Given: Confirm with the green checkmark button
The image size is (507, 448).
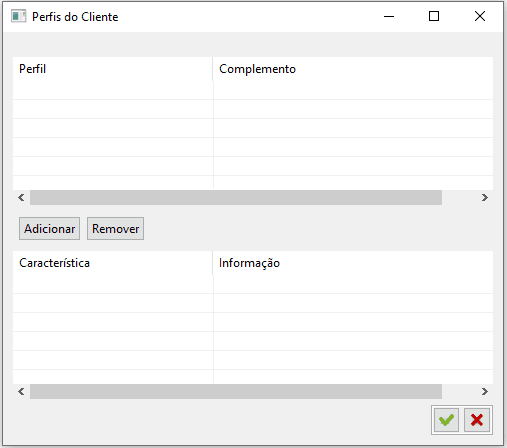Looking at the screenshot, I should [446, 420].
